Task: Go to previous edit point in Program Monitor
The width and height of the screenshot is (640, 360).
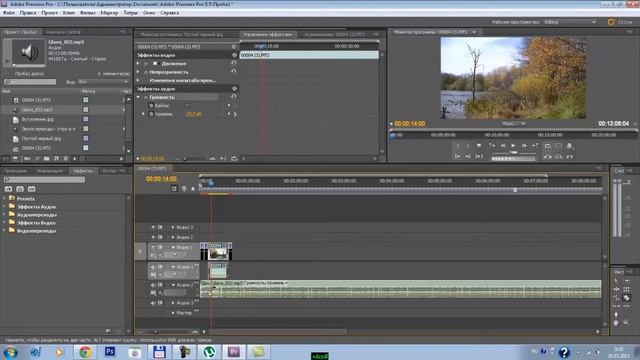Action: (x=492, y=146)
